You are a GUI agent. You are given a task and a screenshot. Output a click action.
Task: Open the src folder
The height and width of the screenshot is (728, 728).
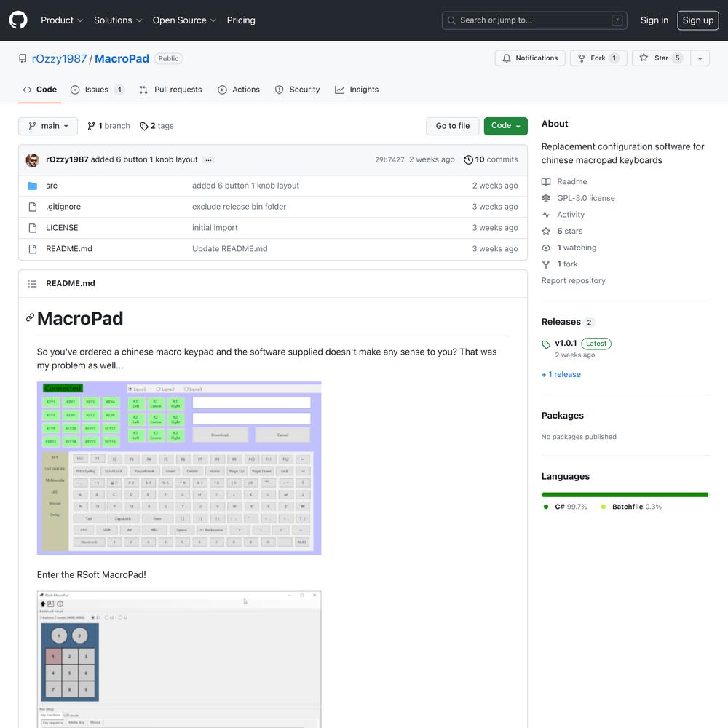[x=52, y=186]
